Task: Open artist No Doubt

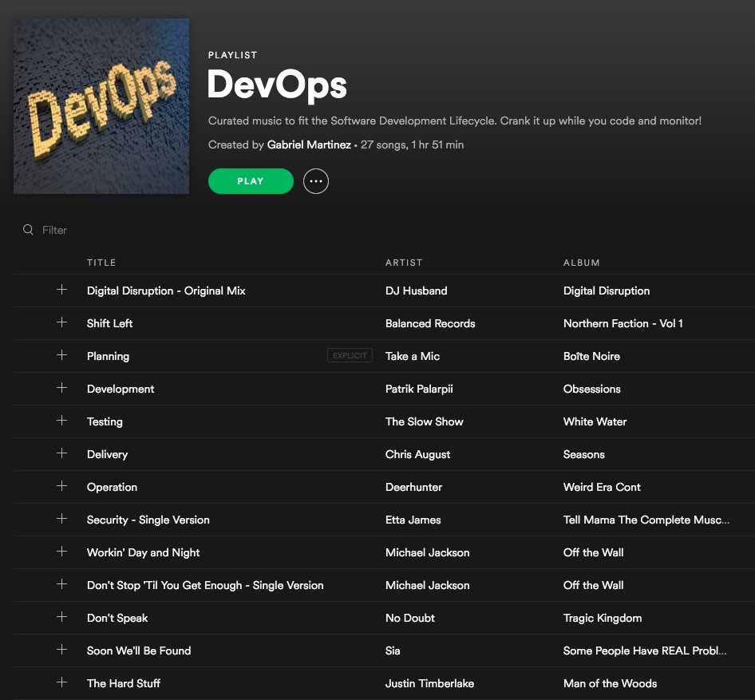Action: tap(409, 618)
